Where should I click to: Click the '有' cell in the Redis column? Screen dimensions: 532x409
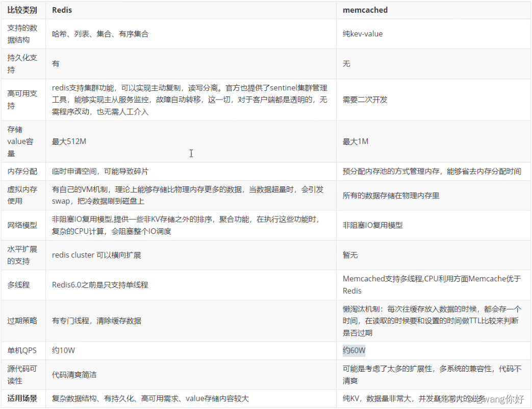click(56, 64)
